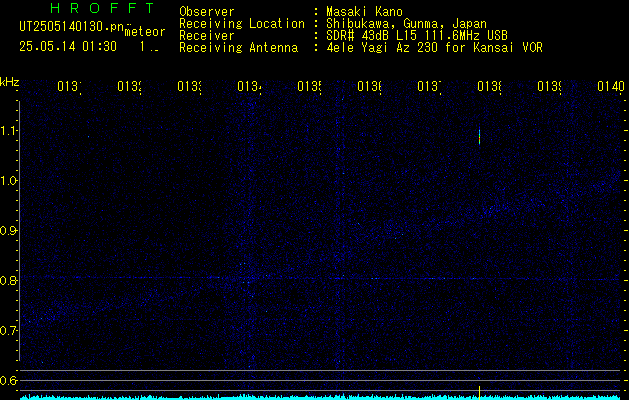Click the word meteor under the file name
The height and width of the screenshot is (400, 629).
145,31
